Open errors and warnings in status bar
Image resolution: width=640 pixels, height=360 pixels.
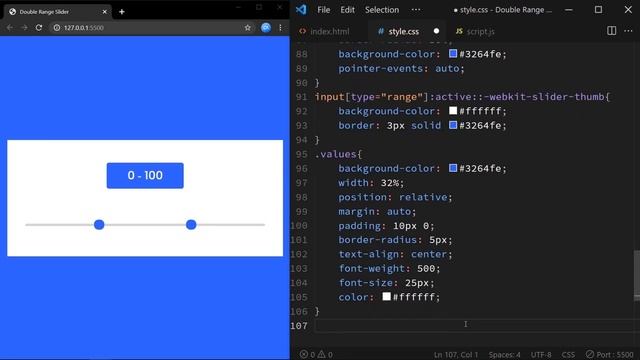click(x=316, y=354)
